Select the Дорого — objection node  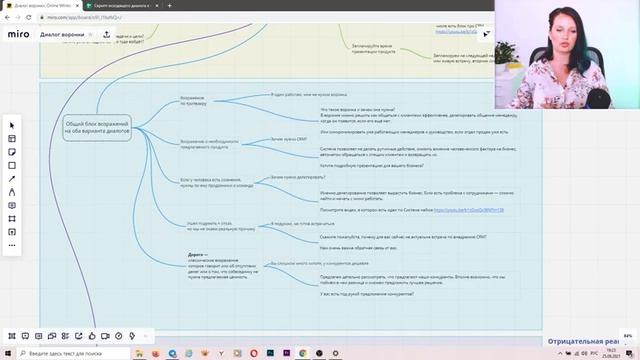(223, 266)
